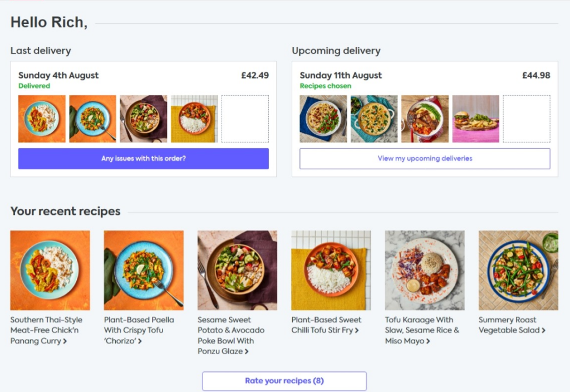The width and height of the screenshot is (570, 392).
Task: Click the Sunday 11th August delivery heading
Action: pyautogui.click(x=340, y=75)
